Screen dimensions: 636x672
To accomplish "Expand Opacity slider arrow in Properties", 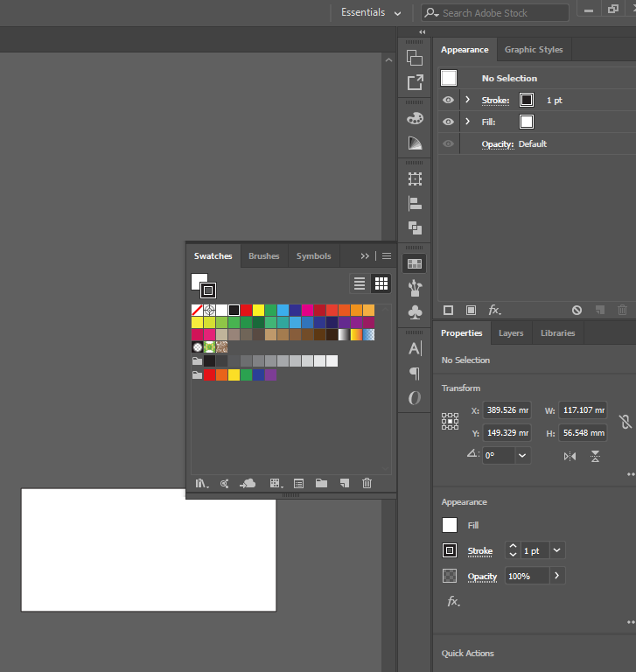I will 556,576.
